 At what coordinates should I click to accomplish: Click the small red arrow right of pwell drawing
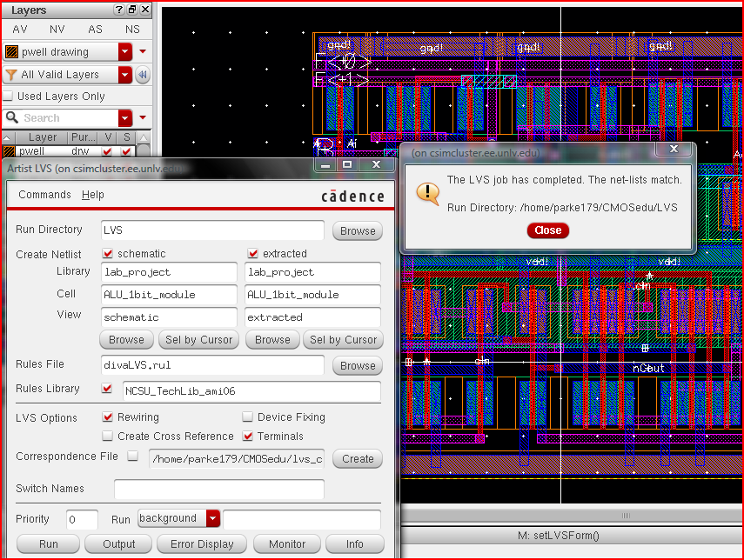point(144,52)
